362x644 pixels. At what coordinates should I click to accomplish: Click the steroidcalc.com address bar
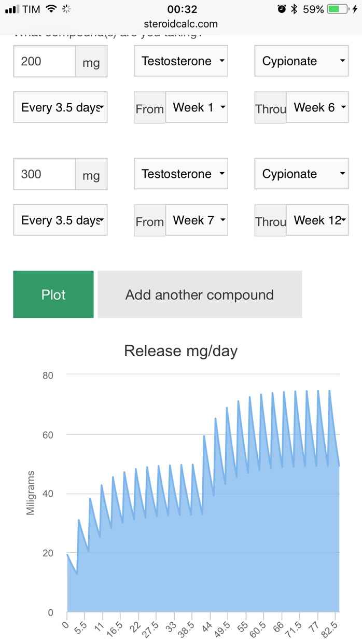(x=181, y=24)
